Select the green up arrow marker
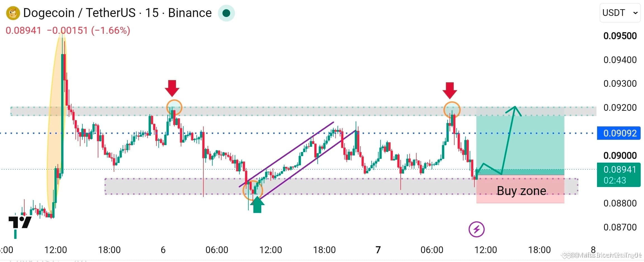 click(x=257, y=205)
